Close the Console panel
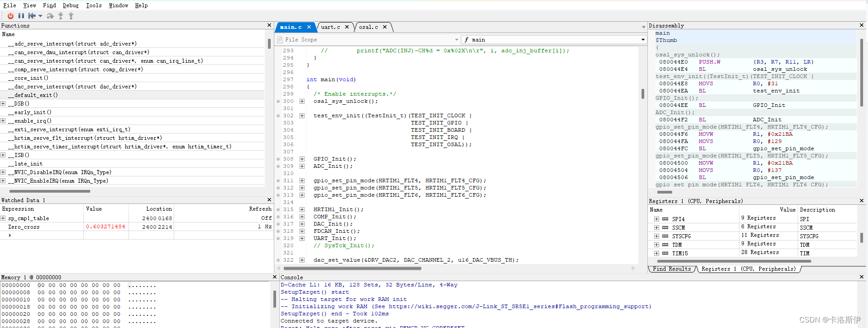 click(x=861, y=277)
